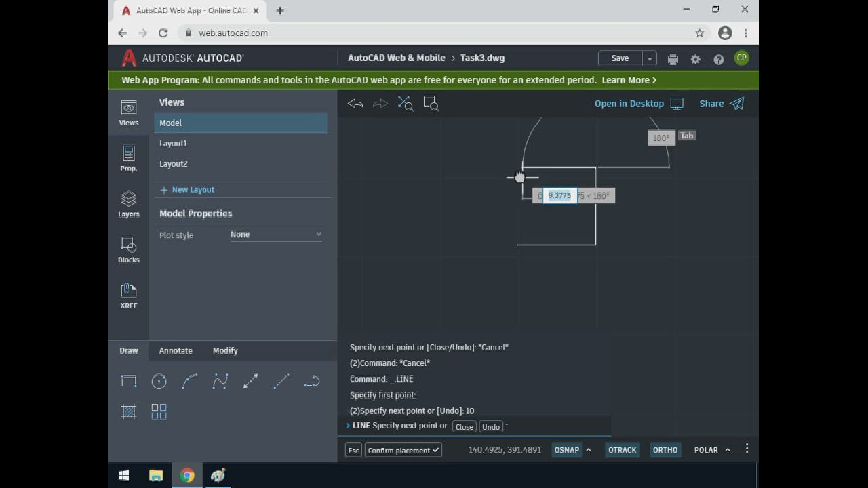
Task: Open the Layers panel
Action: coord(129,204)
